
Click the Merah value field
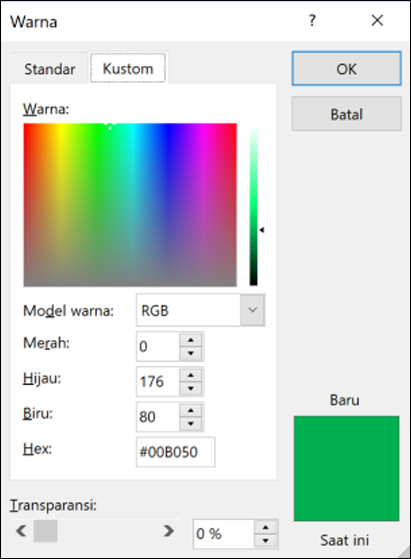158,347
